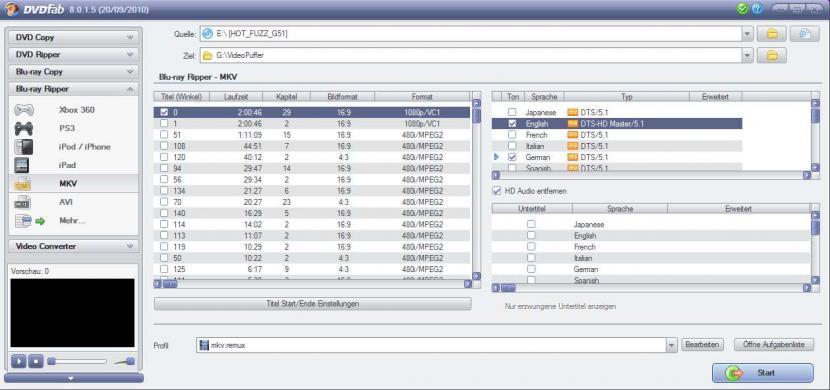This screenshot has width=830, height=390.
Task: Open Mehr... more formats icon
Action: pyautogui.click(x=29, y=221)
